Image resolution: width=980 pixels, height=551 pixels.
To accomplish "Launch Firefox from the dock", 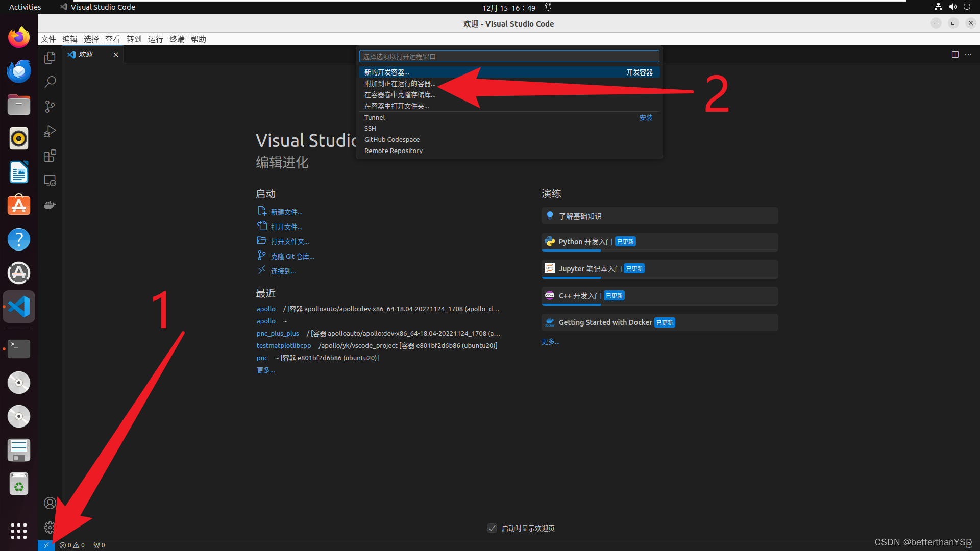I will 19,37.
